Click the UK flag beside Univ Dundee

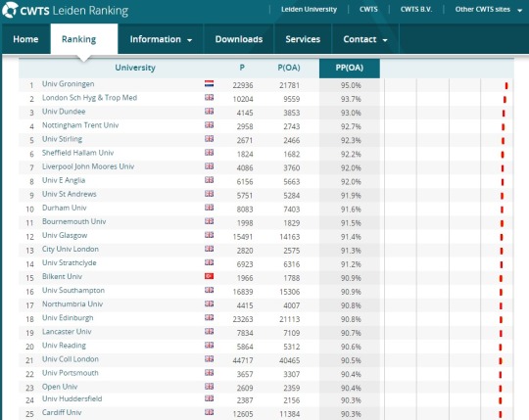[x=210, y=111]
